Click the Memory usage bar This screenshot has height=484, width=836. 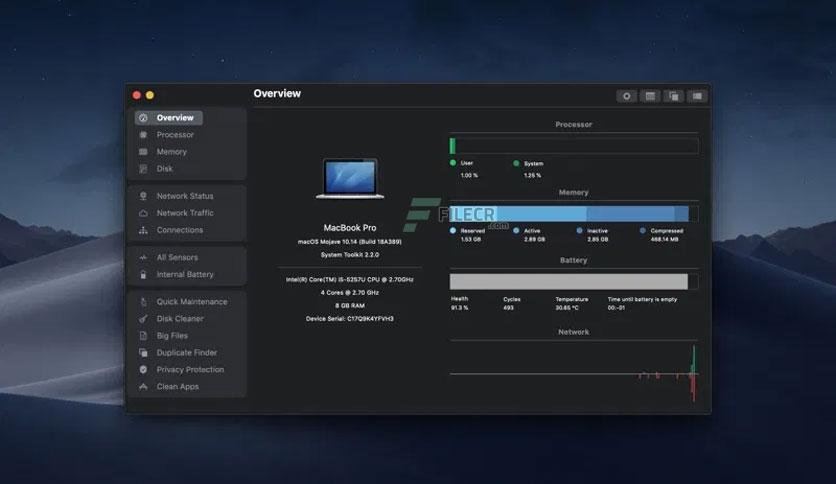(574, 214)
